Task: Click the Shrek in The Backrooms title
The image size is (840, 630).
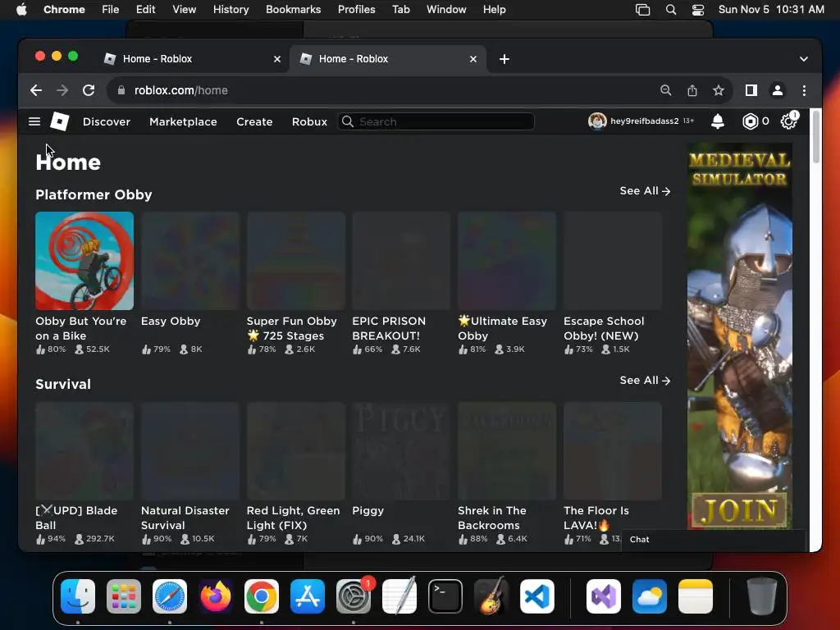Action: pos(492,518)
